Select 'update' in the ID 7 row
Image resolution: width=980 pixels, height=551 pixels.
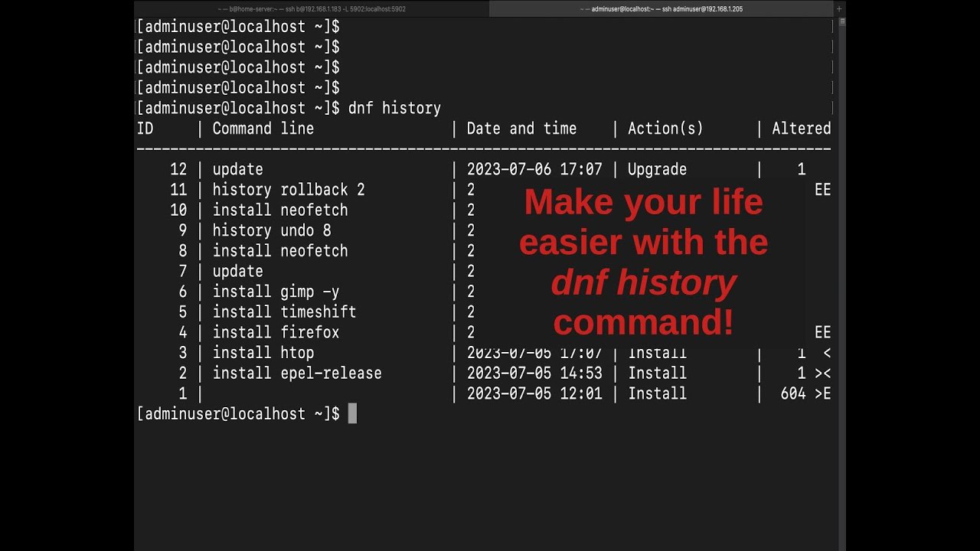coord(238,271)
